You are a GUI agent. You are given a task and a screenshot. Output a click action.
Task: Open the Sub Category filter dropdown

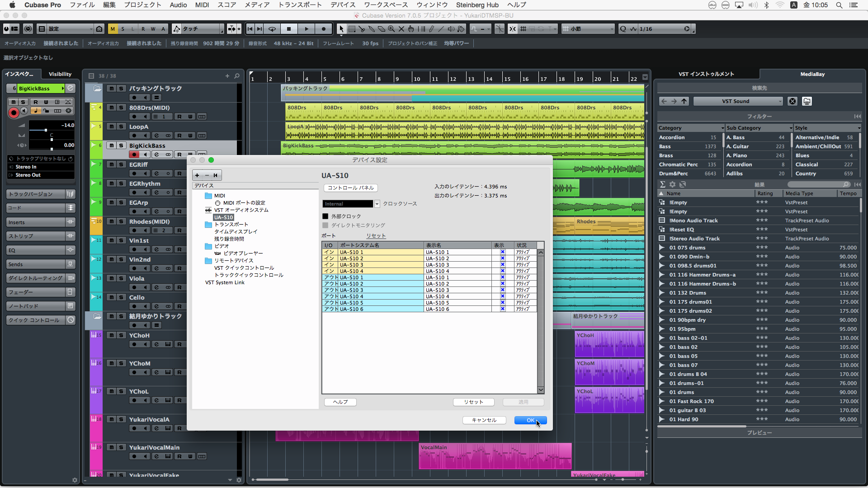[791, 128]
